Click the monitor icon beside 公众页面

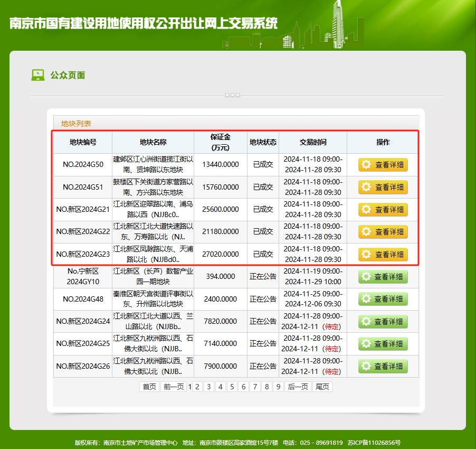click(x=37, y=75)
